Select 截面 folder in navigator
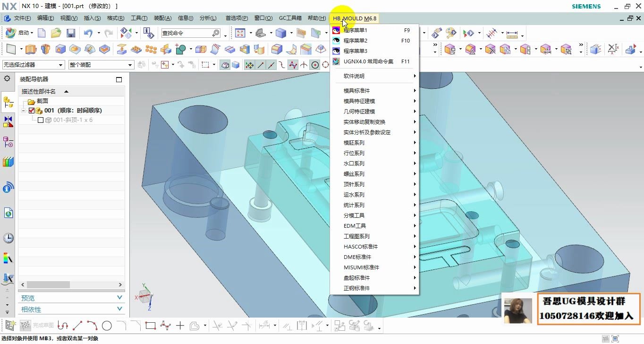The image size is (644, 344). click(x=38, y=101)
